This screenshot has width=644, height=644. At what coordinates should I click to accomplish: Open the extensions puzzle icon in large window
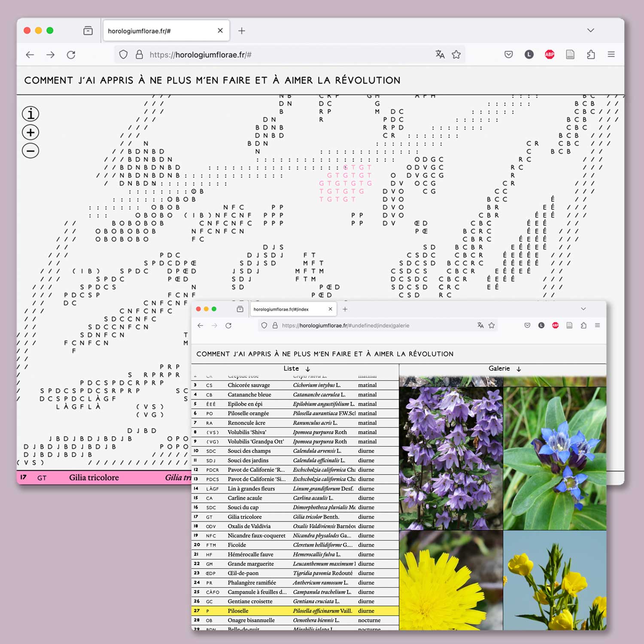(x=591, y=55)
